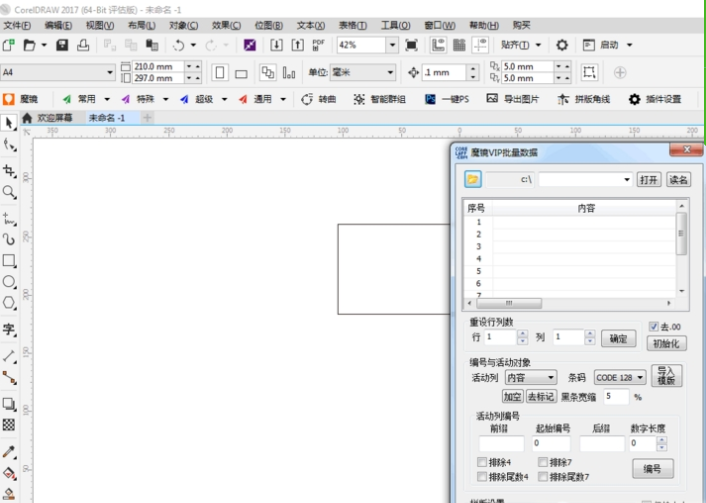Select the Eyedropper tool
Screen dimensions: 706x503
[9, 452]
